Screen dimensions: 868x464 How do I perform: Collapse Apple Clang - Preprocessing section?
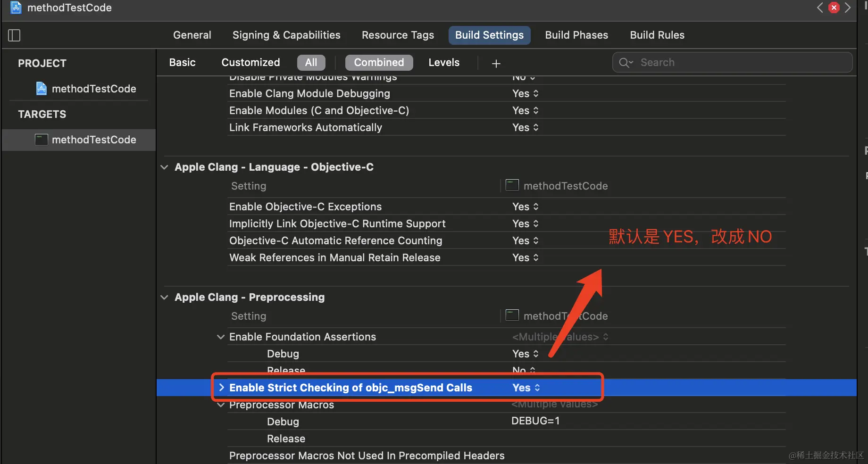tap(164, 298)
